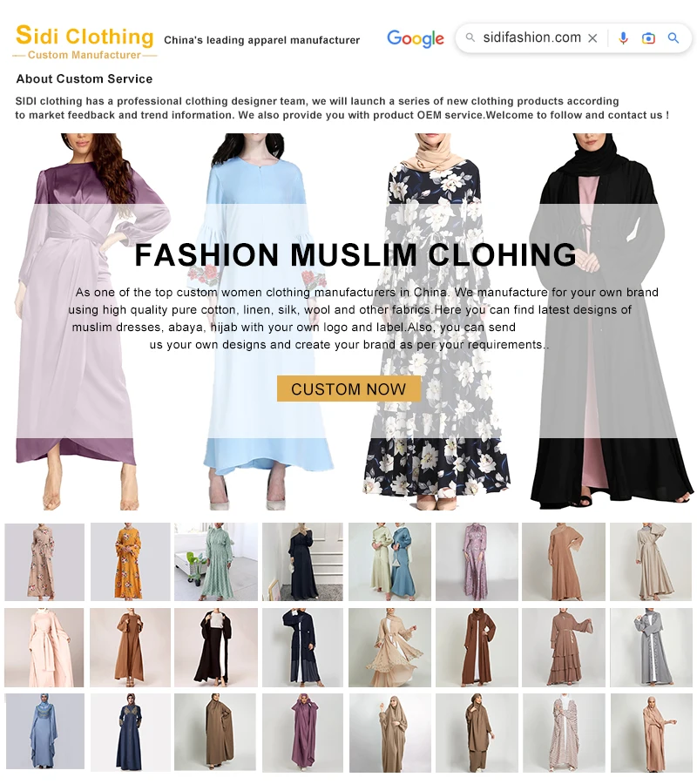Click the purple satin wrap dress image
The height and width of the screenshot is (784, 697).
pyautogui.click(x=87, y=321)
